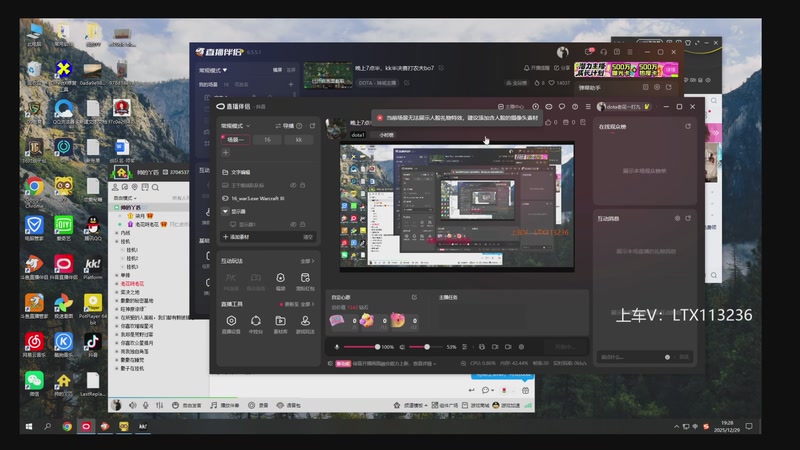The height and width of the screenshot is (450, 800).
Task: Expand the 内线 channel tree node
Action: pyautogui.click(x=117, y=233)
